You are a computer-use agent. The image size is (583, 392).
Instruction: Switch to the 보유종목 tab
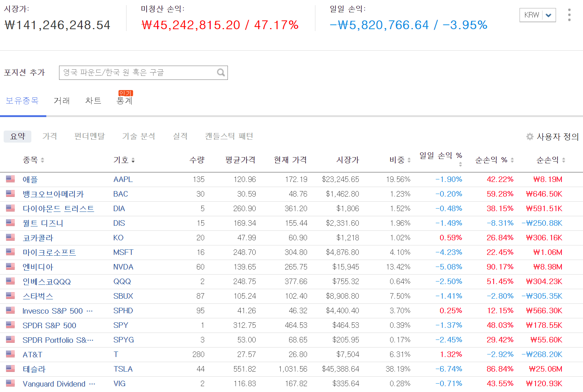pos(22,101)
